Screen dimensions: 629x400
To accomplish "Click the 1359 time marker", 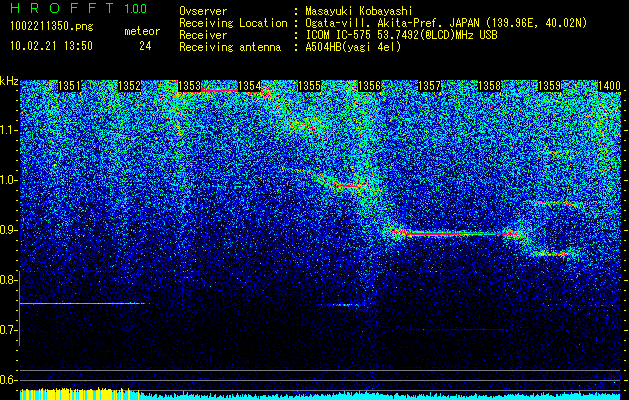I will (x=550, y=86).
